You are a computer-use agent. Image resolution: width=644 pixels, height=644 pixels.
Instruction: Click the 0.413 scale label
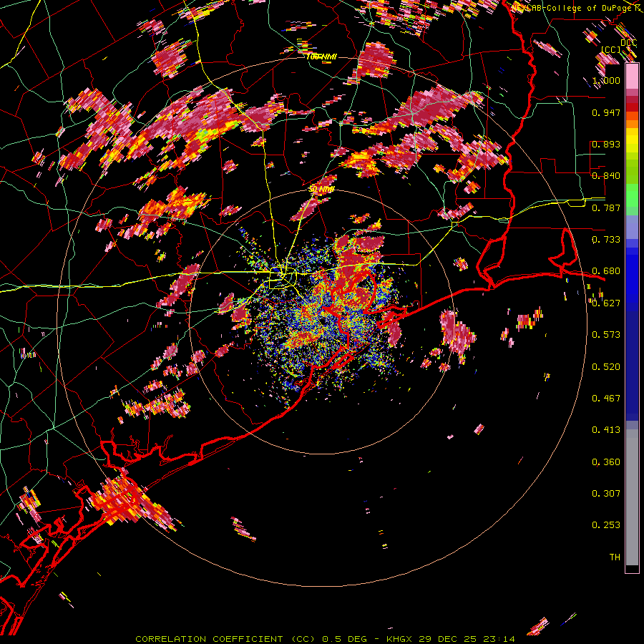coord(606,430)
